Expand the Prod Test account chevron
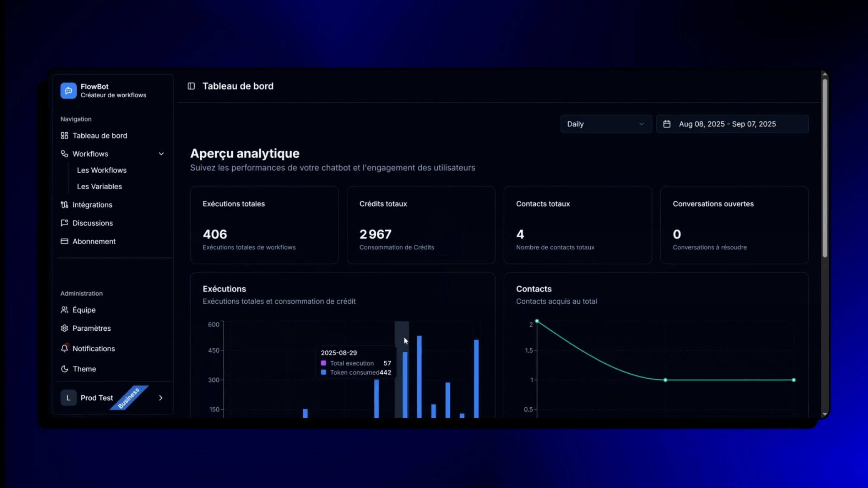Screen dimensions: 868x488 (x=161, y=398)
